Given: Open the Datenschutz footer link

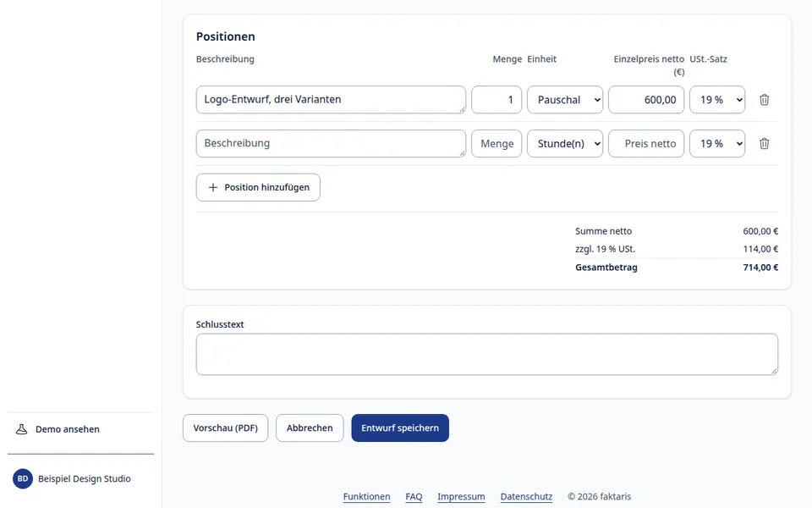Looking at the screenshot, I should tap(526, 497).
